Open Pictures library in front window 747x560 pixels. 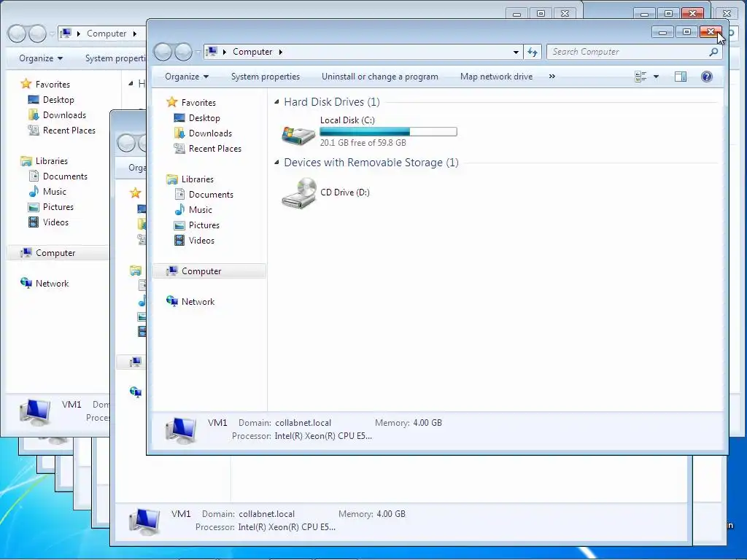[204, 225]
